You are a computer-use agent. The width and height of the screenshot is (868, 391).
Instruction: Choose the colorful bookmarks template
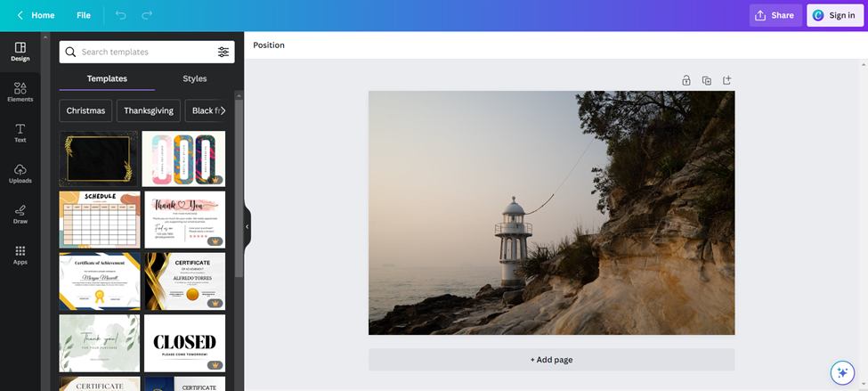coord(183,159)
